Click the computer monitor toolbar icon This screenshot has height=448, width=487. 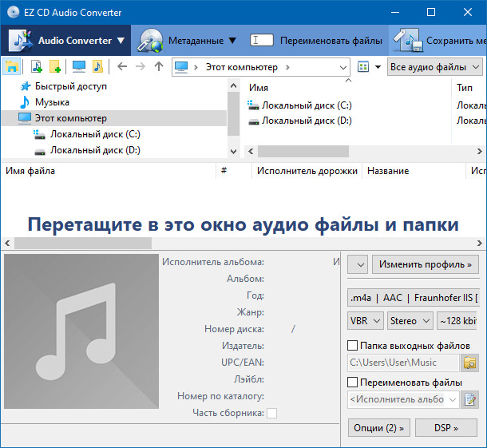79,66
